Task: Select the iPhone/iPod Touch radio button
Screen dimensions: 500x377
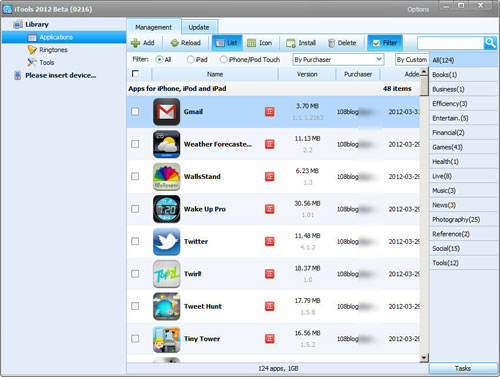Action: point(223,60)
